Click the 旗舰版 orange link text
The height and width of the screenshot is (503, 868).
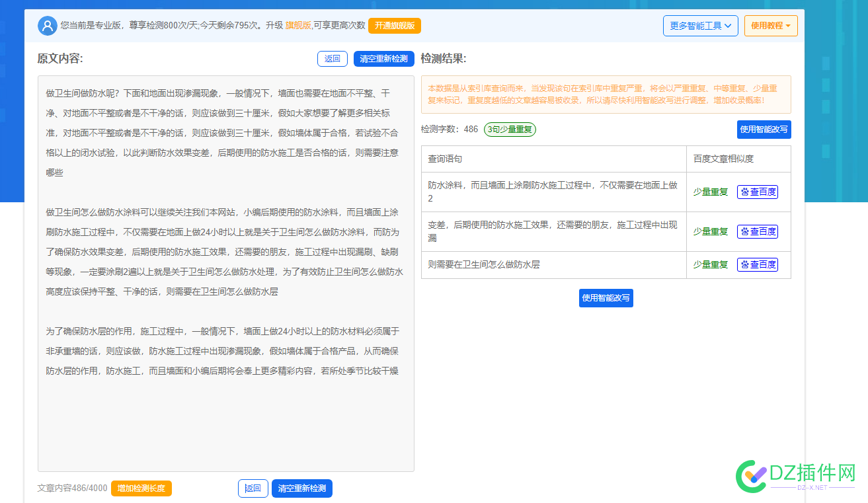point(298,26)
